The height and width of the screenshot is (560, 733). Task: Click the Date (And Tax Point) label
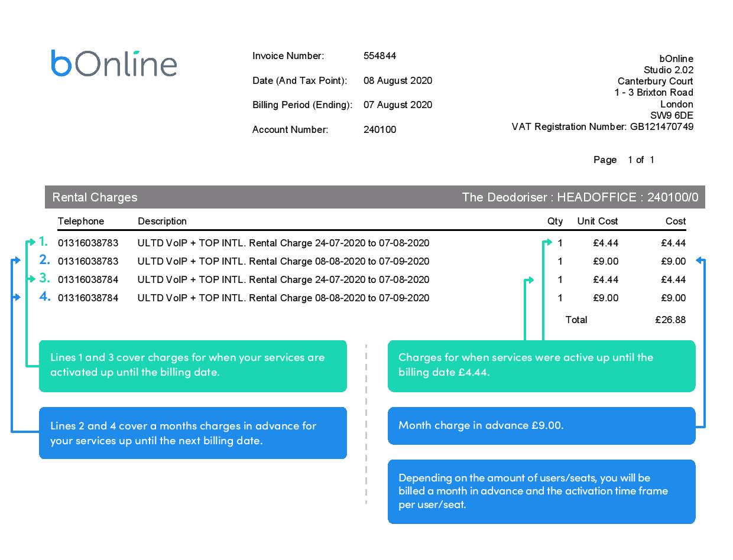[300, 81]
